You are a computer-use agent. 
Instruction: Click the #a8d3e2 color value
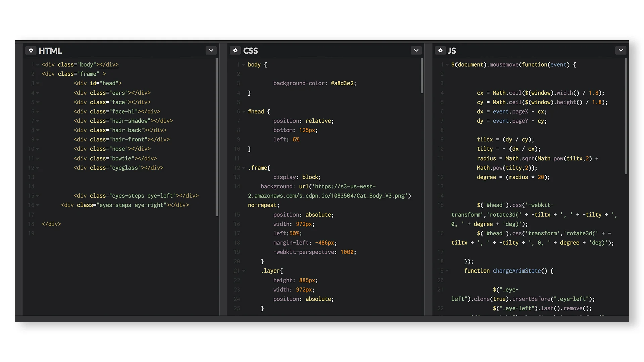point(342,83)
